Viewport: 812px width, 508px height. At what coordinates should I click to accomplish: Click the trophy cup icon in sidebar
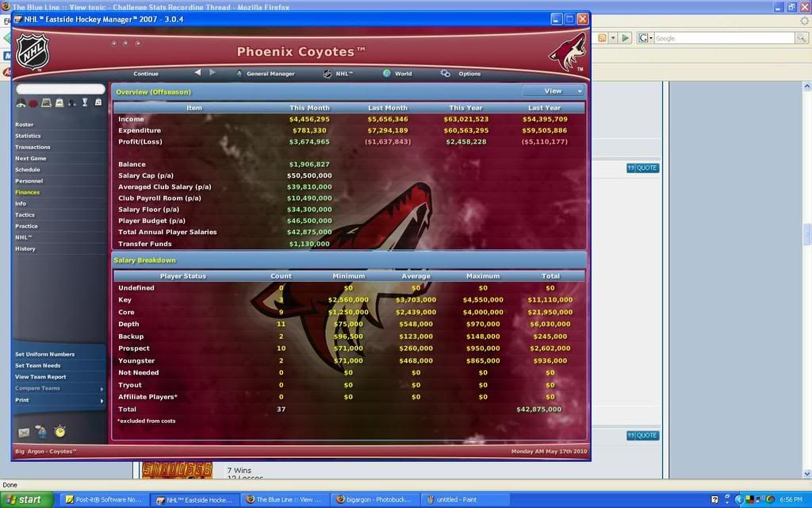pyautogui.click(x=85, y=102)
